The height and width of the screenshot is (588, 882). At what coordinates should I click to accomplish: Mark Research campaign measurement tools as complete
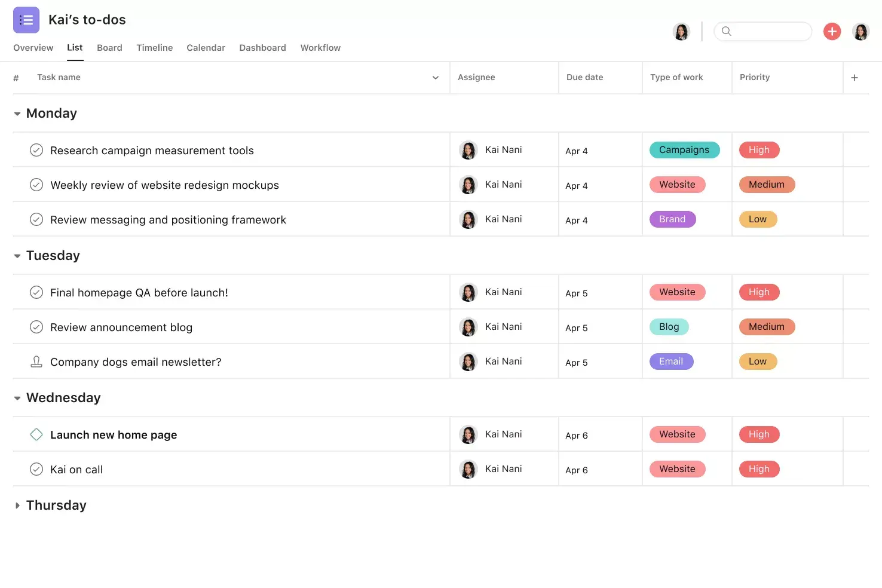point(36,150)
